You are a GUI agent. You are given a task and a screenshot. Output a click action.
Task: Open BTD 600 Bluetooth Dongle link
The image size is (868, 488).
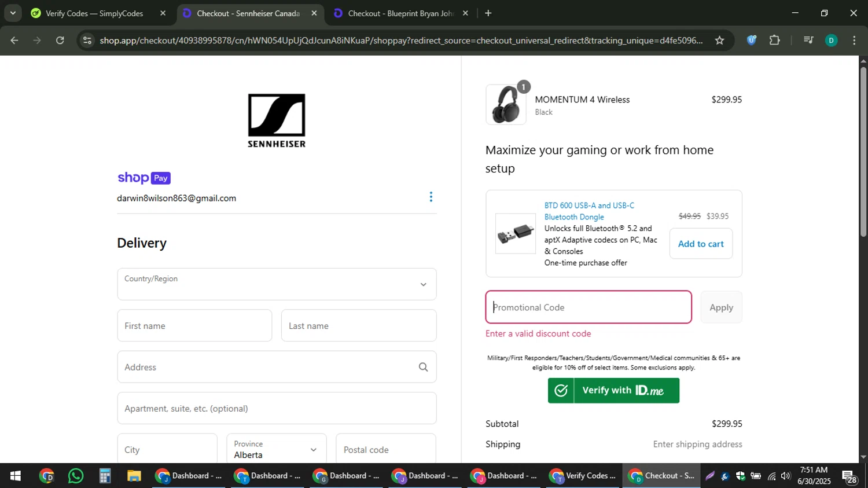click(x=589, y=211)
